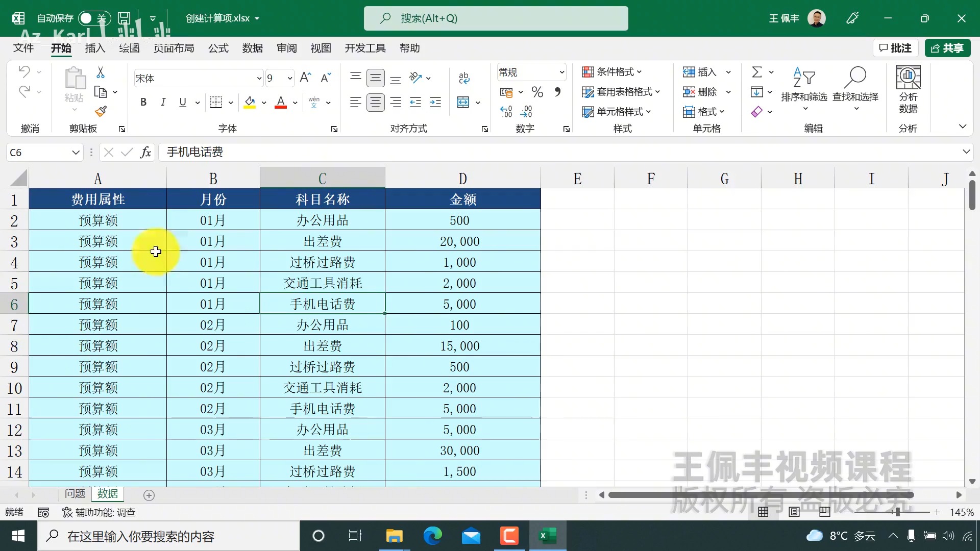Switch to the 问题 sheet tab
Screen dimensions: 980x551
click(x=75, y=494)
